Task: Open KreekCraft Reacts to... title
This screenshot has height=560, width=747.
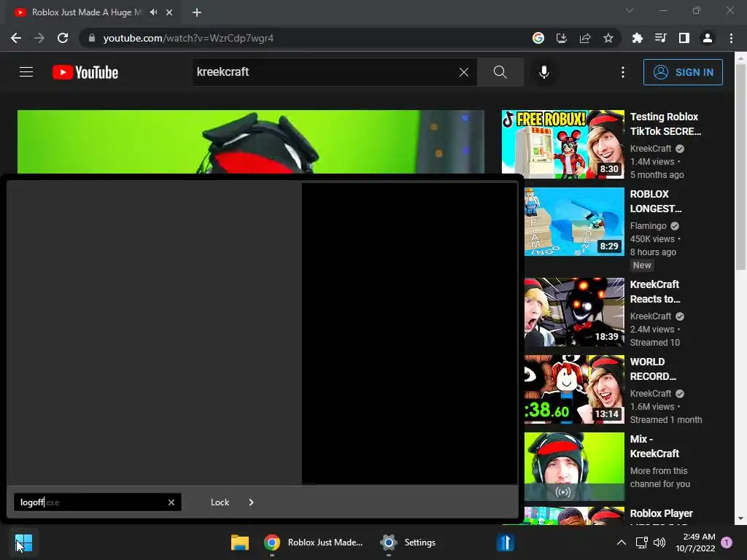Action: [x=655, y=292]
